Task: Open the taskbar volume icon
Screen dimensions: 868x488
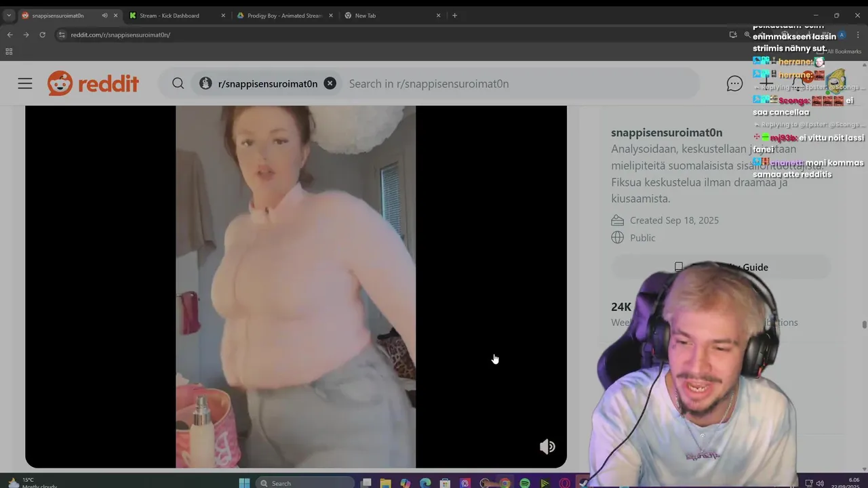Action: tap(820, 483)
